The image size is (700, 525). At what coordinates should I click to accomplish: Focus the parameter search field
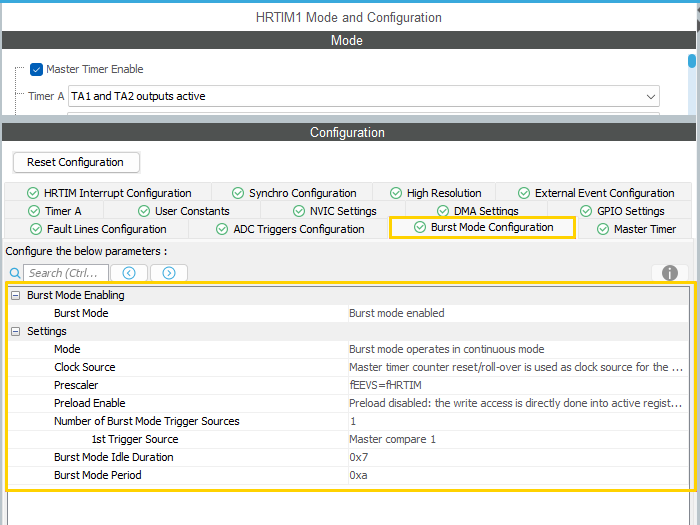tap(66, 273)
